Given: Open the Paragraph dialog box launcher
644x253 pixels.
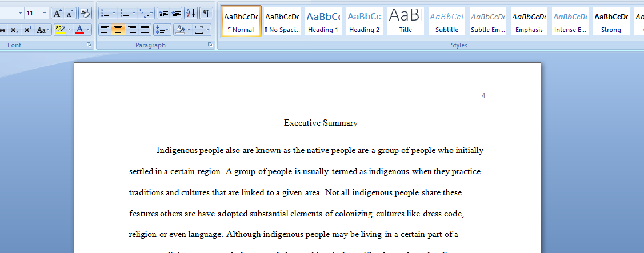Looking at the screenshot, I should [x=210, y=45].
